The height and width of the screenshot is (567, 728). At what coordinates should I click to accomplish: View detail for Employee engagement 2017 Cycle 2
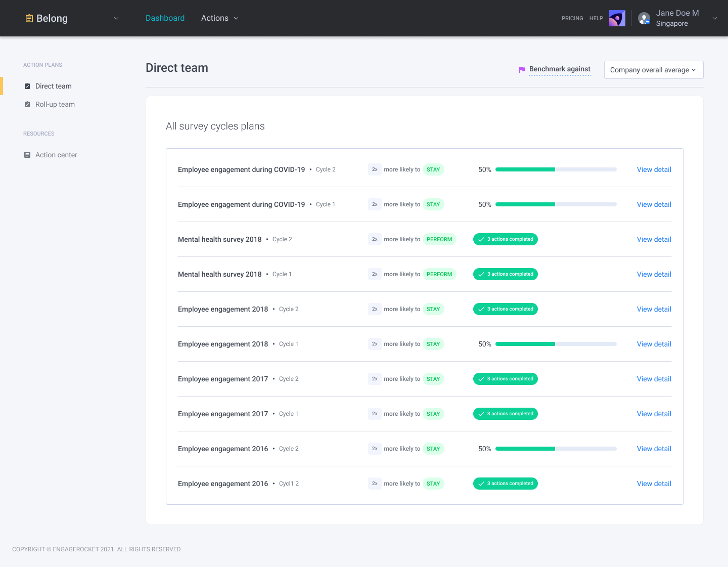(654, 379)
